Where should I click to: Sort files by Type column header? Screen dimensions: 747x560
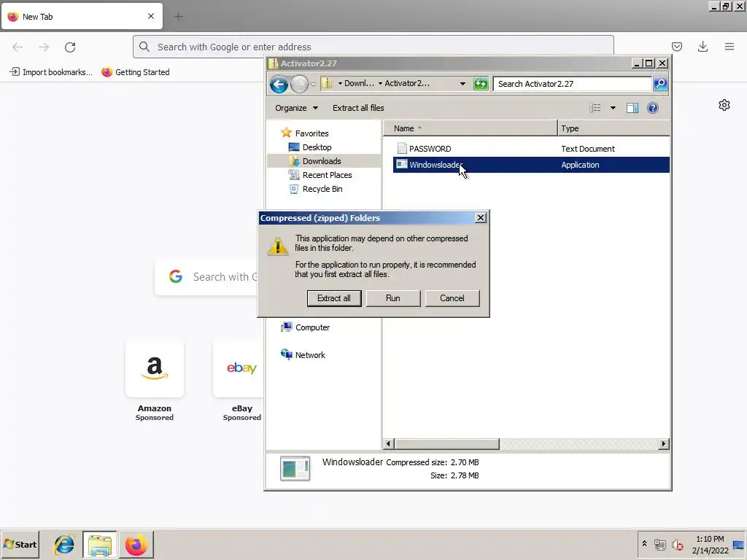coord(614,128)
